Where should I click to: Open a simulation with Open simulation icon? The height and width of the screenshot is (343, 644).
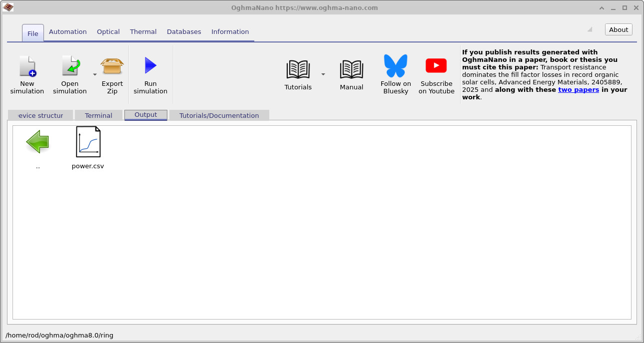click(70, 66)
